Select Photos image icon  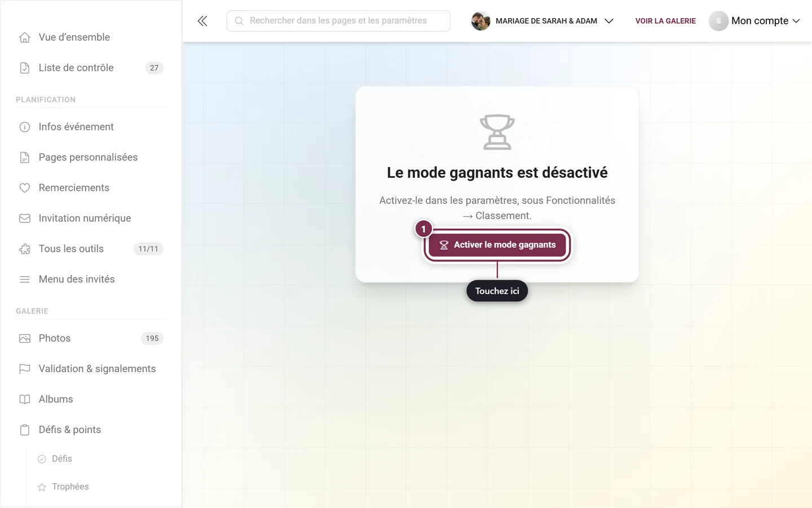coord(25,339)
